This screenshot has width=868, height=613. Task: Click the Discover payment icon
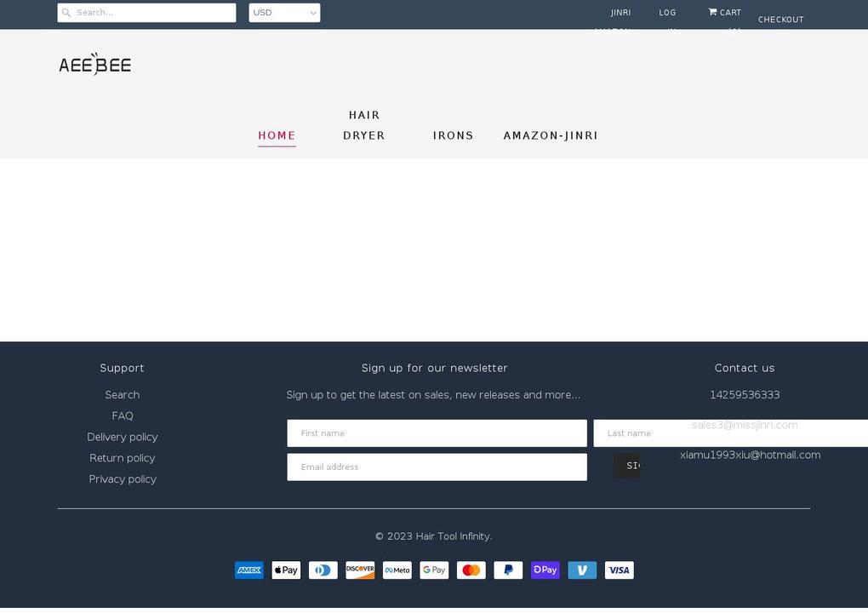click(360, 570)
